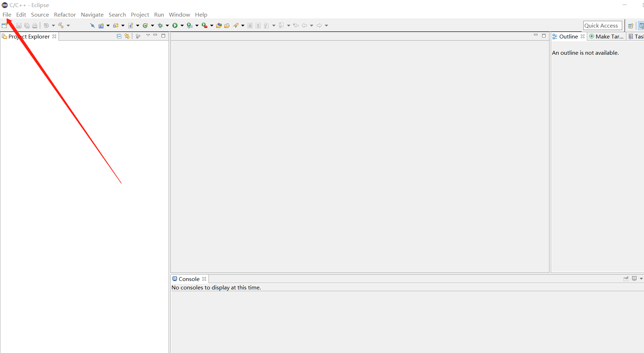Click the Print toolbar icon
Image resolution: width=644 pixels, height=353 pixels.
[35, 25]
